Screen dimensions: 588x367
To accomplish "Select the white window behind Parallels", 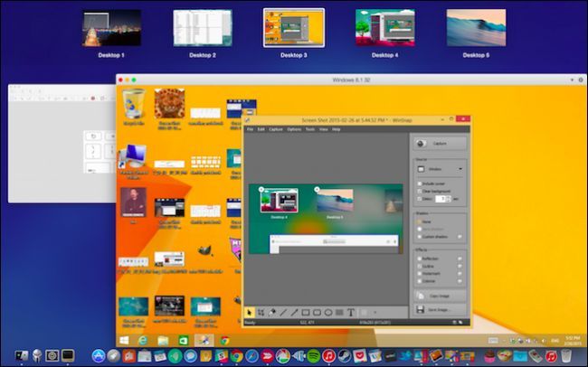I will (62, 144).
